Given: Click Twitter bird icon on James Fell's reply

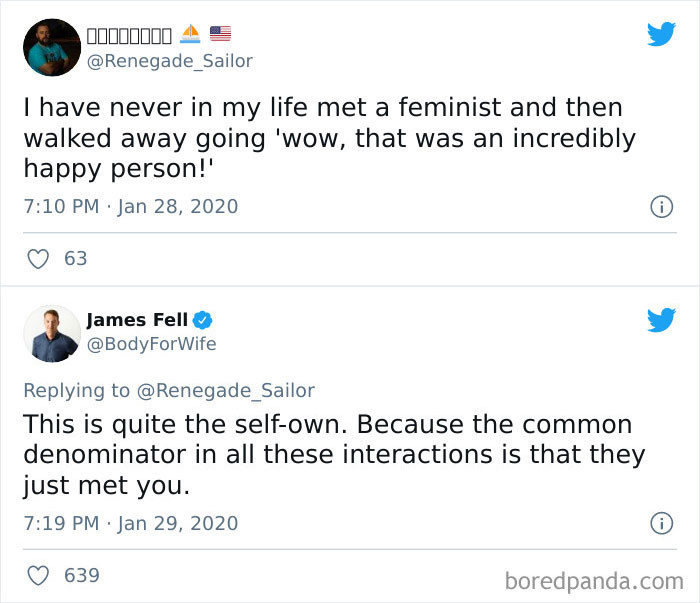Looking at the screenshot, I should coord(661,319).
